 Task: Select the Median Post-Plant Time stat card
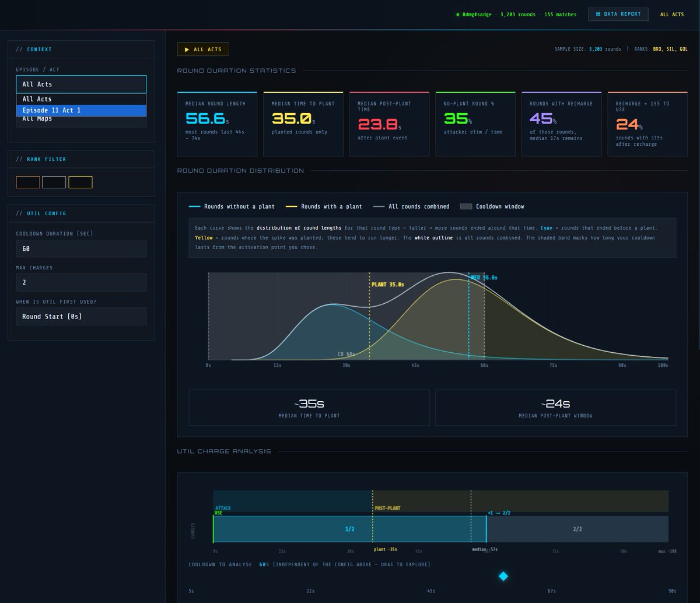389,124
